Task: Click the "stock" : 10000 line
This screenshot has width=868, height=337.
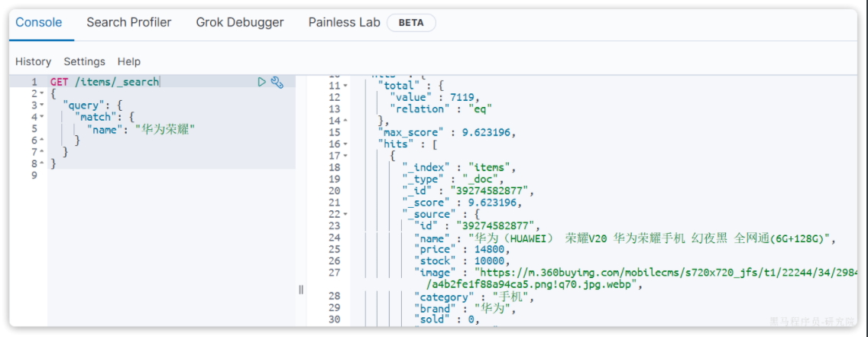Action: (x=462, y=261)
